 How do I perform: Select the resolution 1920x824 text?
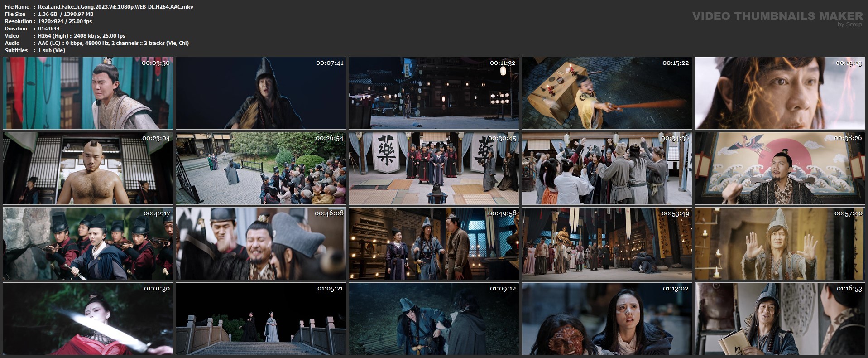coord(65,21)
